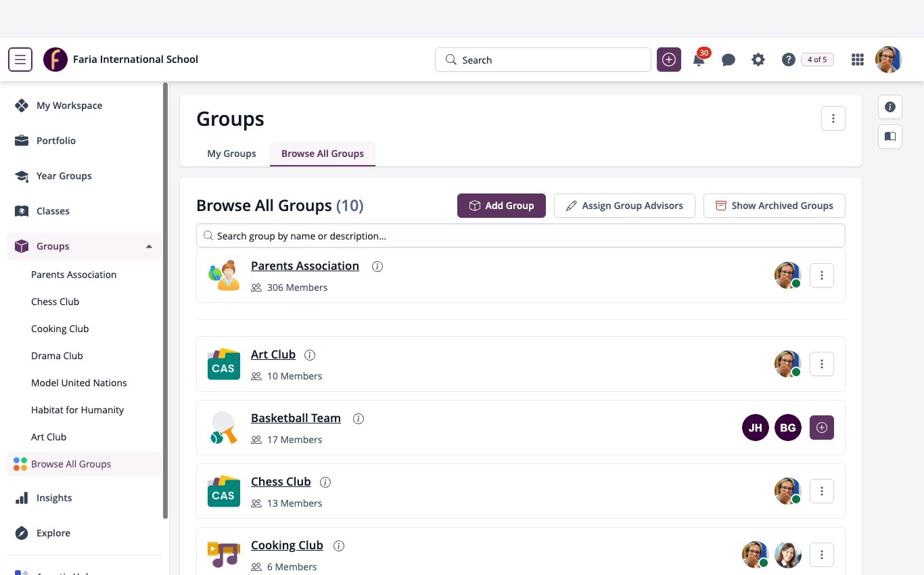
Task: Click the purple quick-add plus button
Action: 669,60
